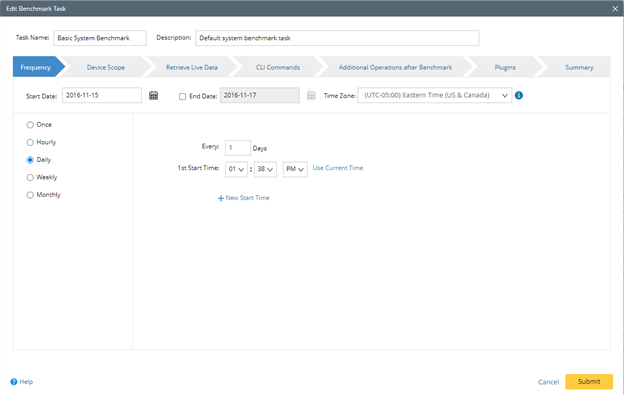624x395 pixels.
Task: Submit the benchmark task
Action: pyautogui.click(x=589, y=381)
